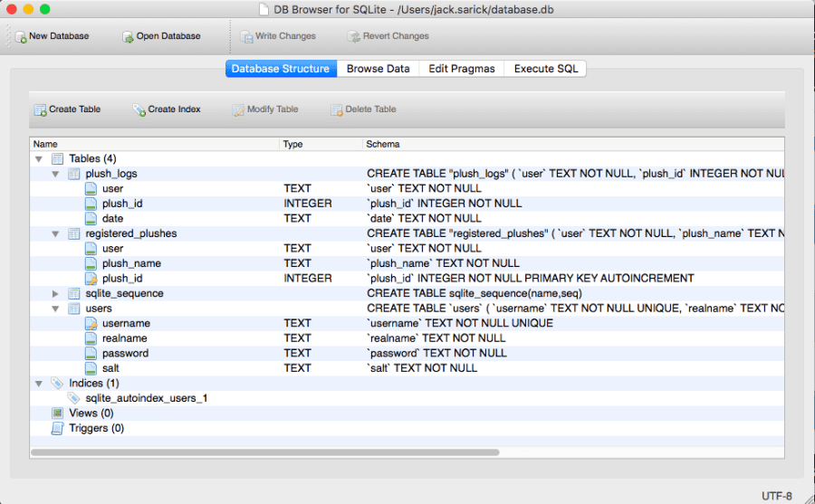Expand the sqlite_sequence table node
Screen dimensions: 815x504
tap(55, 293)
